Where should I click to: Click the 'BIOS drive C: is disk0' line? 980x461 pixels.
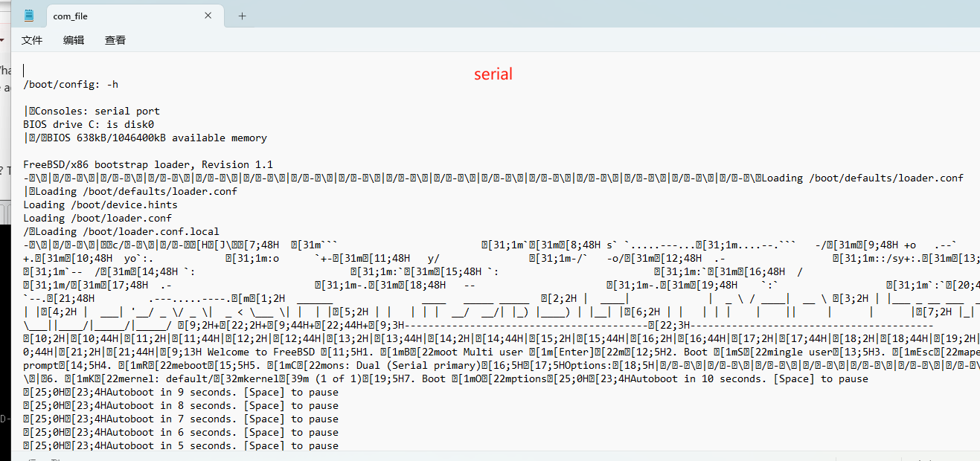[88, 125]
